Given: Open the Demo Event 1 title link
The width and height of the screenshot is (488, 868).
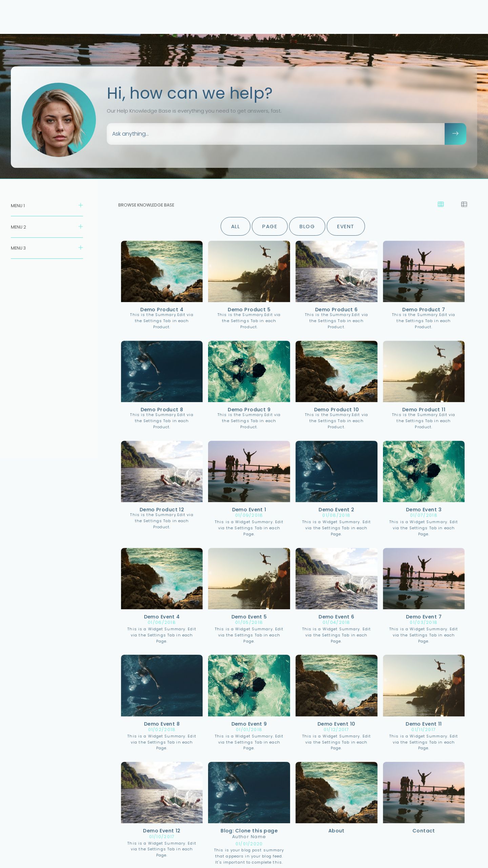Looking at the screenshot, I should click(x=249, y=509).
